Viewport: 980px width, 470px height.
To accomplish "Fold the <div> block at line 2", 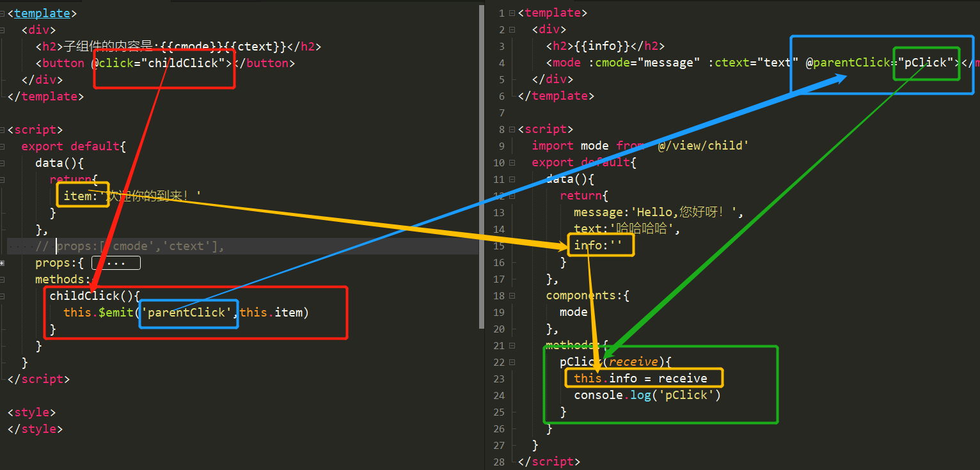I will (x=512, y=29).
